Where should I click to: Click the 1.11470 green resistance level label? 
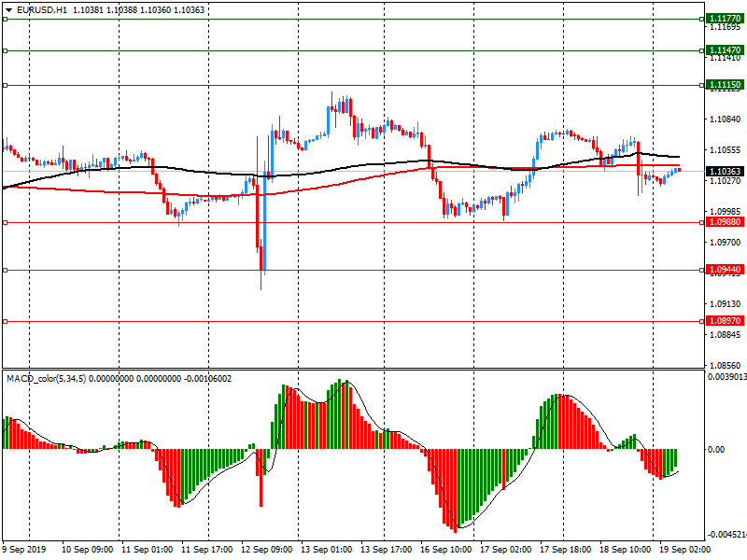click(725, 50)
